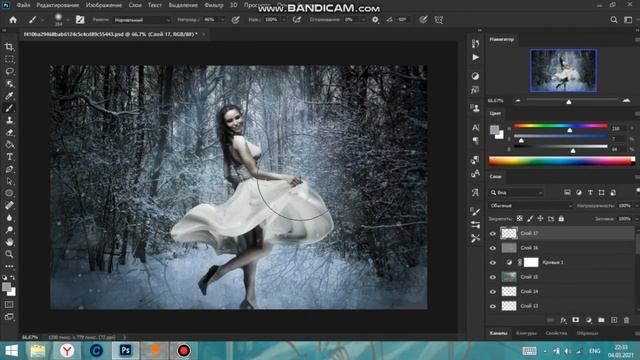Toggle type layer filter T icon
Screen dimensions: 640x360
(590, 192)
